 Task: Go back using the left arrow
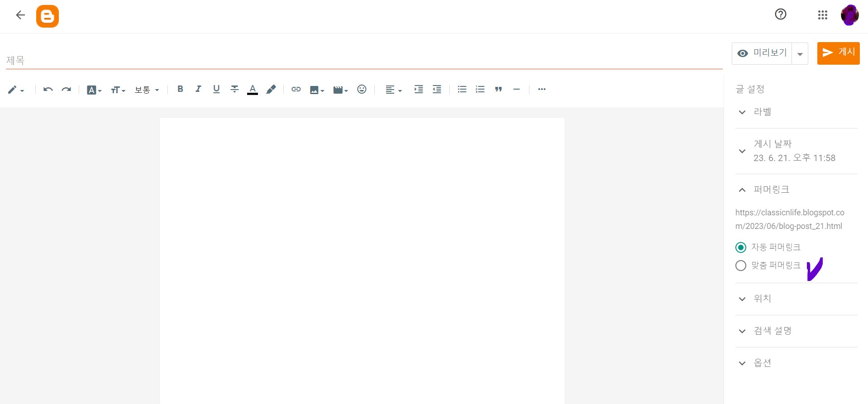(20, 15)
